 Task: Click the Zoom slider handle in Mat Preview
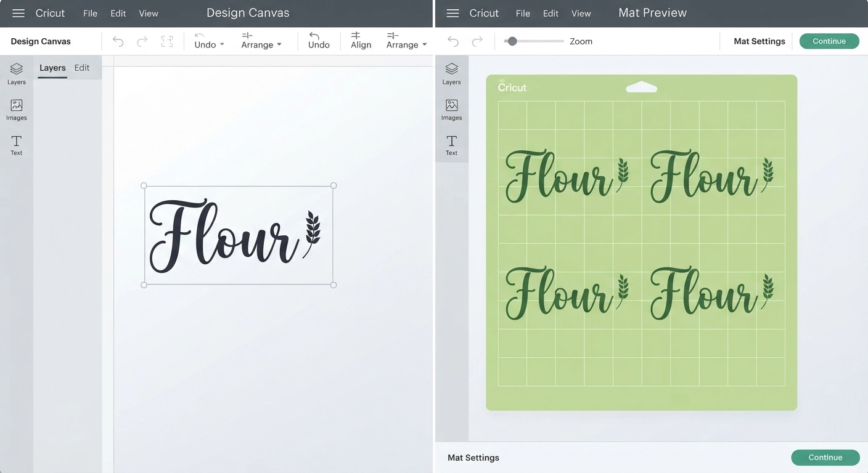(x=512, y=41)
